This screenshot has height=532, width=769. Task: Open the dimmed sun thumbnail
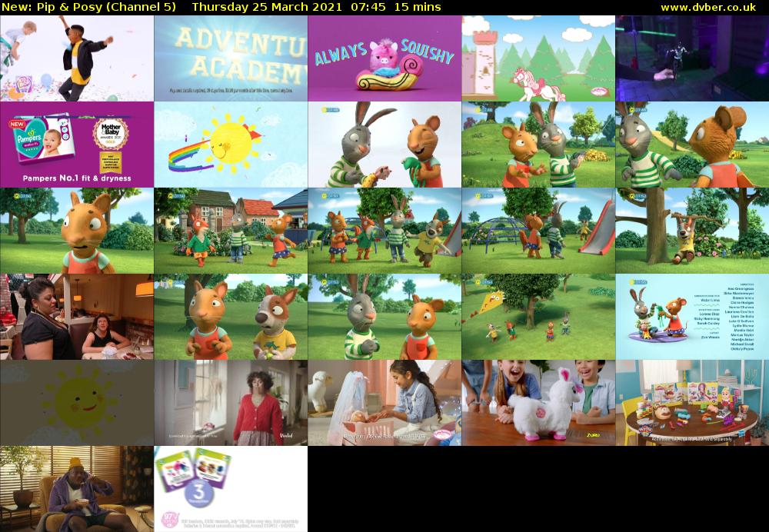[x=77, y=403]
